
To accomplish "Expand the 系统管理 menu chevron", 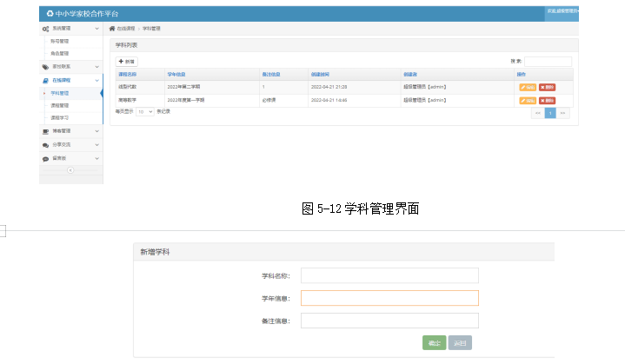I will [96, 29].
